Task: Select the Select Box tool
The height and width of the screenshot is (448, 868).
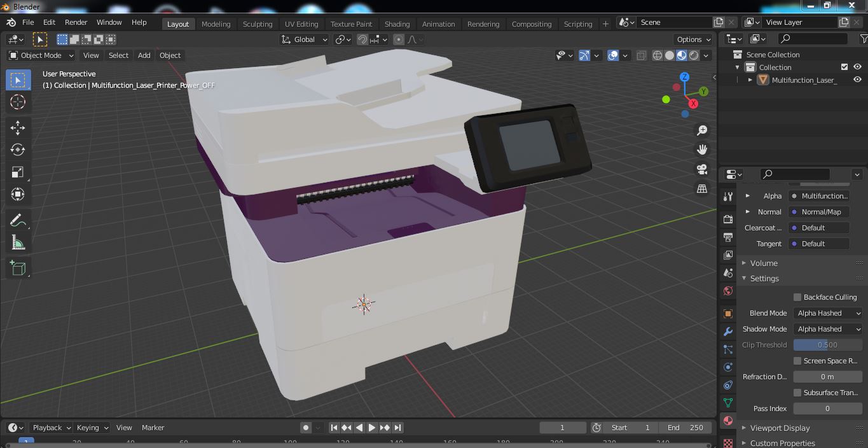Action: click(x=18, y=80)
